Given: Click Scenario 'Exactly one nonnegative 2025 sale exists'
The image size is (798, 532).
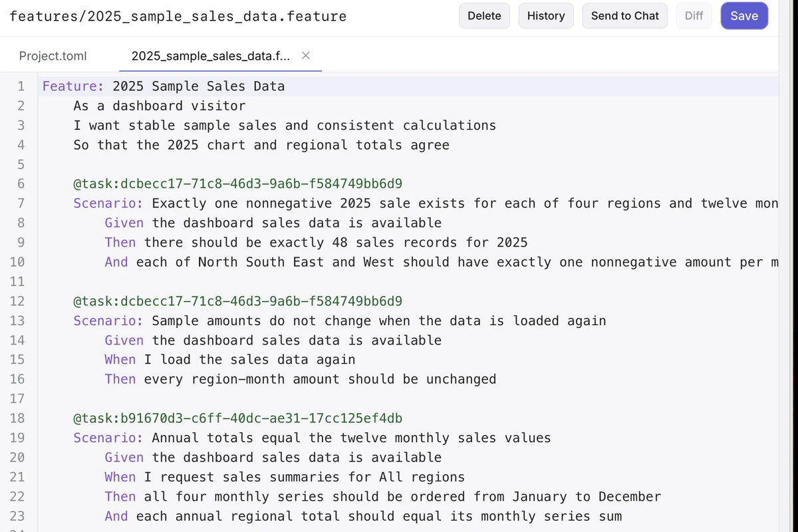Looking at the screenshot, I should (426, 203).
